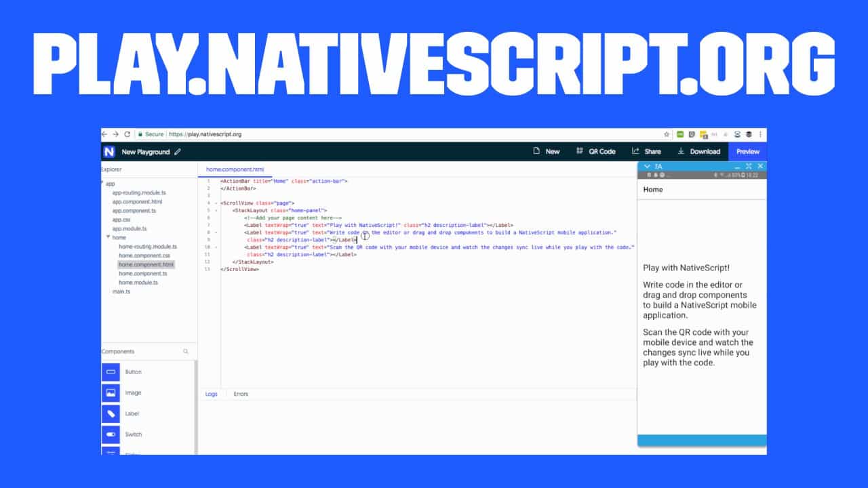Image resolution: width=868 pixels, height=488 pixels.
Task: Click the Components panel scrollbar
Action: (x=196, y=407)
